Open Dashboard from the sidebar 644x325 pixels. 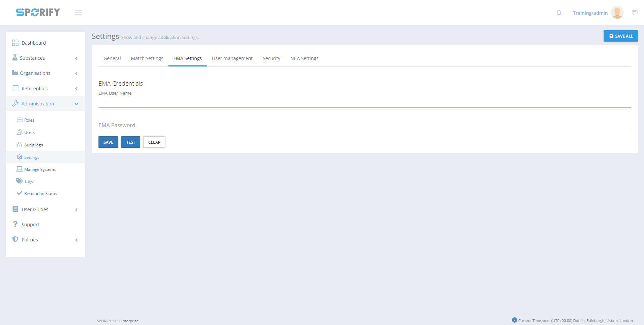(34, 43)
